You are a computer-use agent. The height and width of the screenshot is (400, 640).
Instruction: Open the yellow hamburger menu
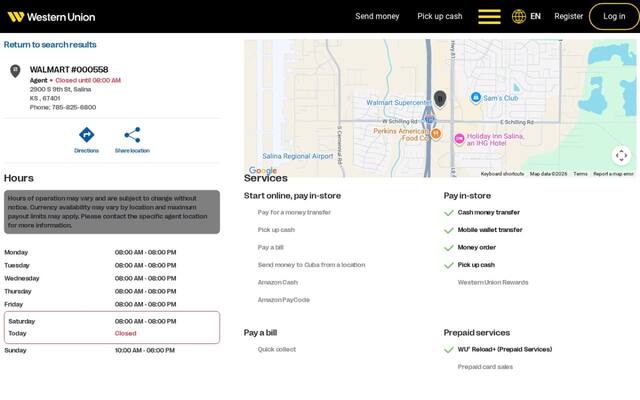pos(489,17)
